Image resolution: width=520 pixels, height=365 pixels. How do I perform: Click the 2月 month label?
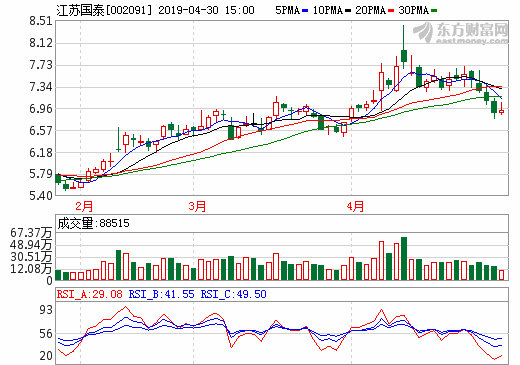pyautogui.click(x=84, y=206)
